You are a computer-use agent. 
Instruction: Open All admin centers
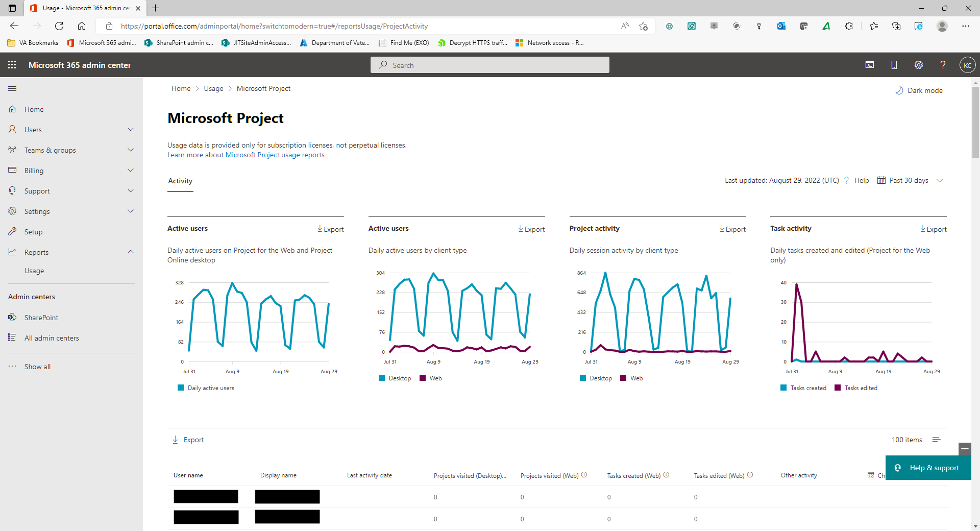(x=71, y=338)
